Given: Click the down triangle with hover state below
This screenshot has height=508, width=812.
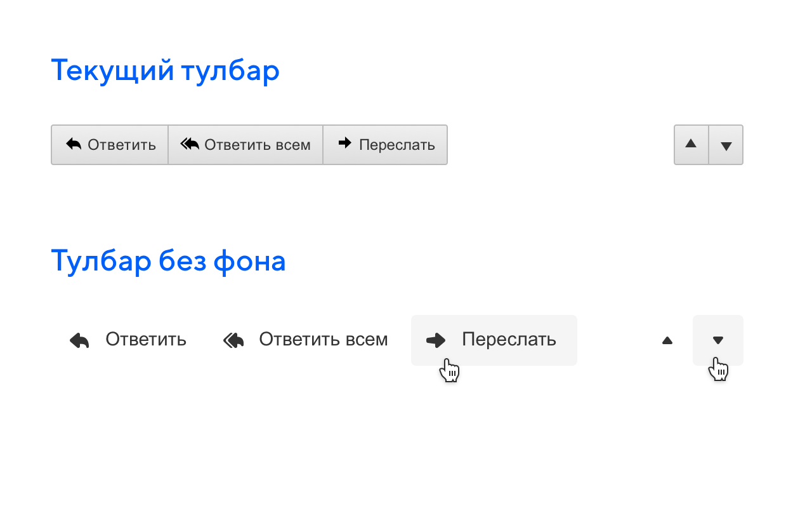Looking at the screenshot, I should 718,340.
